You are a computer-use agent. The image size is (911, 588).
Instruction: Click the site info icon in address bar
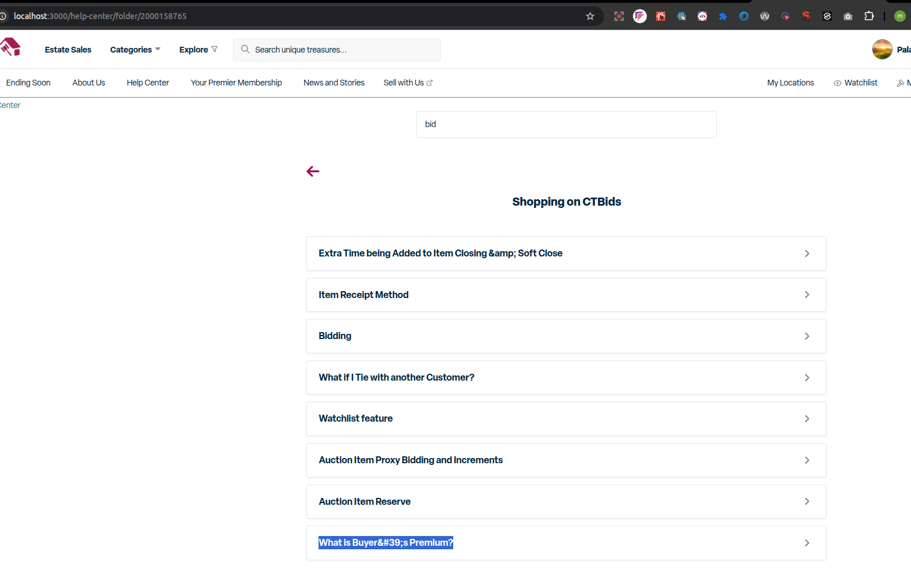(x=3, y=16)
